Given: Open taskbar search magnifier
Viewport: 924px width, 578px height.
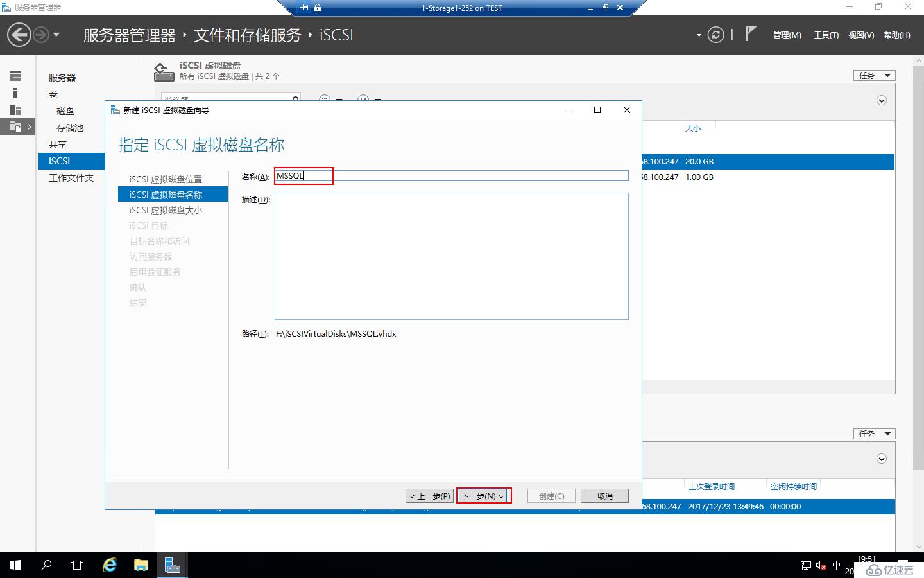Looking at the screenshot, I should 46,565.
